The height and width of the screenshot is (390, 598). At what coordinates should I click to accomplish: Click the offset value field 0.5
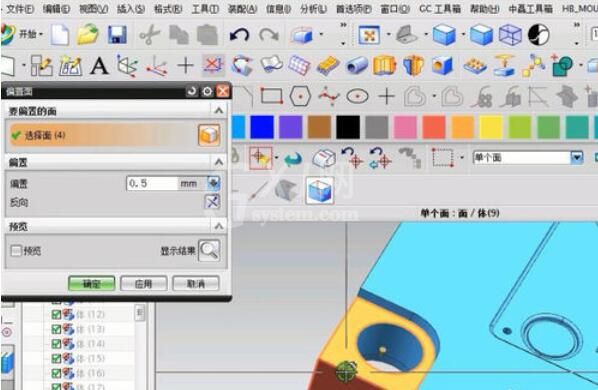click(153, 183)
